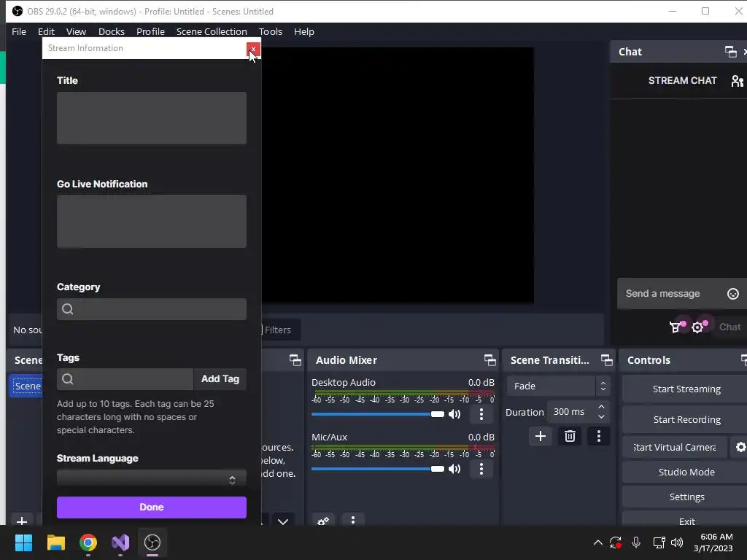Close the Stream Information dock
The image size is (747, 560).
[253, 49]
